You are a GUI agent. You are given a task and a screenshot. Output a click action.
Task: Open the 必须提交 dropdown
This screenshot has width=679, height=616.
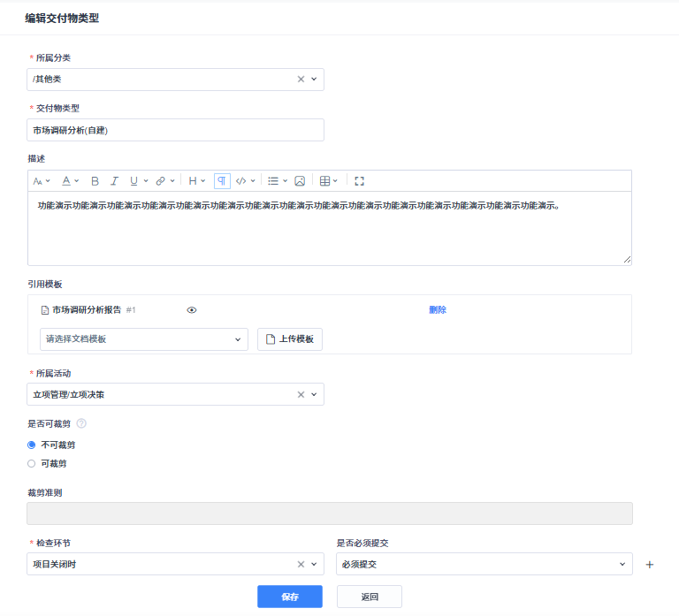pyautogui.click(x=484, y=564)
